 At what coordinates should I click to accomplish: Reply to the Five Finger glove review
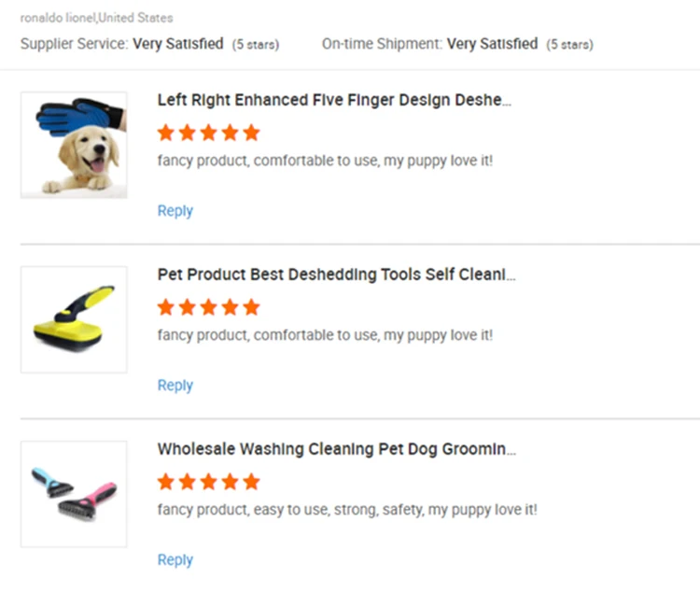pyautogui.click(x=175, y=211)
